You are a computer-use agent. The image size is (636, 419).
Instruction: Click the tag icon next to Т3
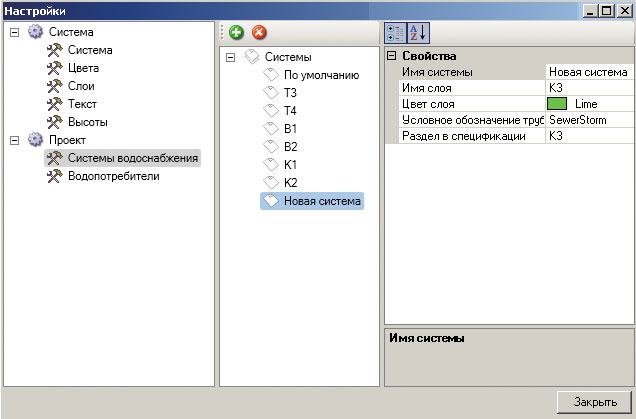pyautogui.click(x=270, y=93)
